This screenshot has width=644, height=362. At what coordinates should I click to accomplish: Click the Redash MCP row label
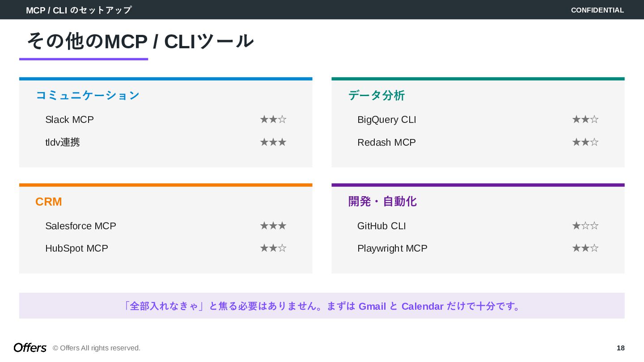click(x=386, y=142)
